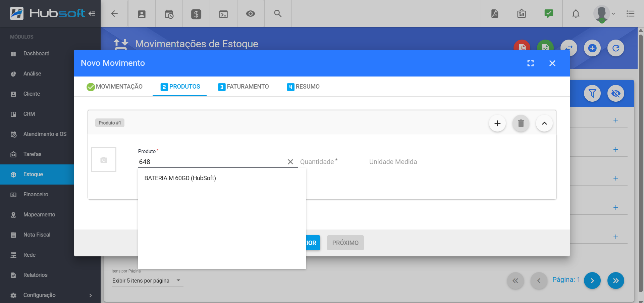Open the notifications bell
Image resolution: width=644 pixels, height=303 pixels.
[x=576, y=14]
